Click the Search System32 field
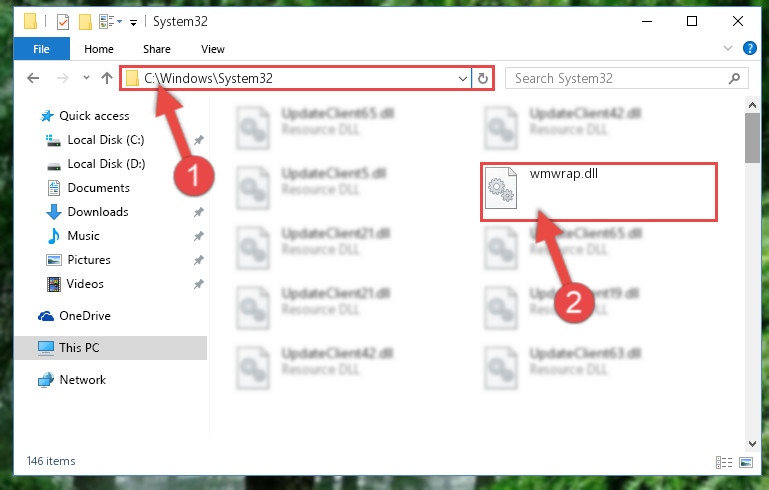Viewport: 769px width, 490px height. [x=618, y=78]
